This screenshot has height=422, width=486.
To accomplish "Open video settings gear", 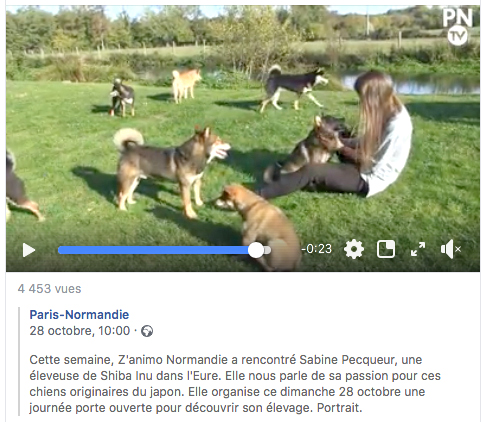I will coord(354,249).
